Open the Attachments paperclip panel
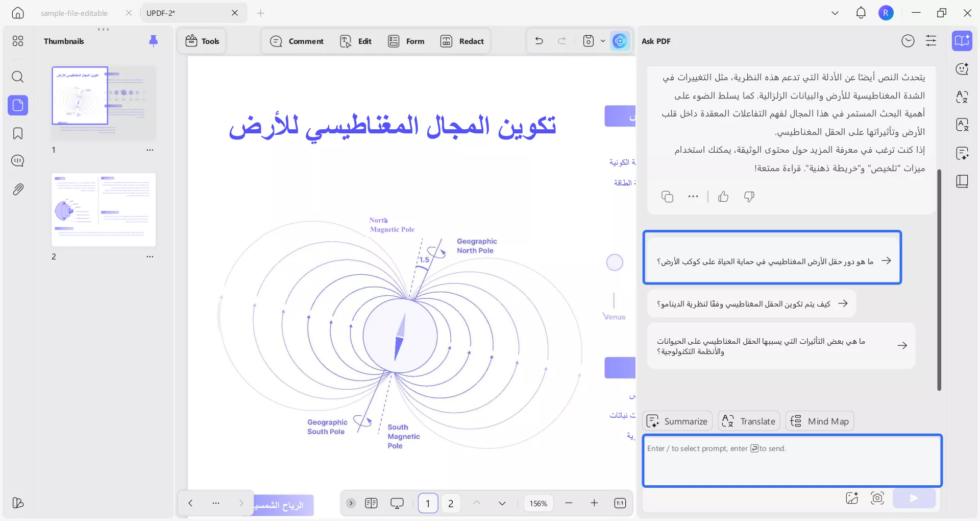Viewport: 980px width, 521px height. pos(18,189)
